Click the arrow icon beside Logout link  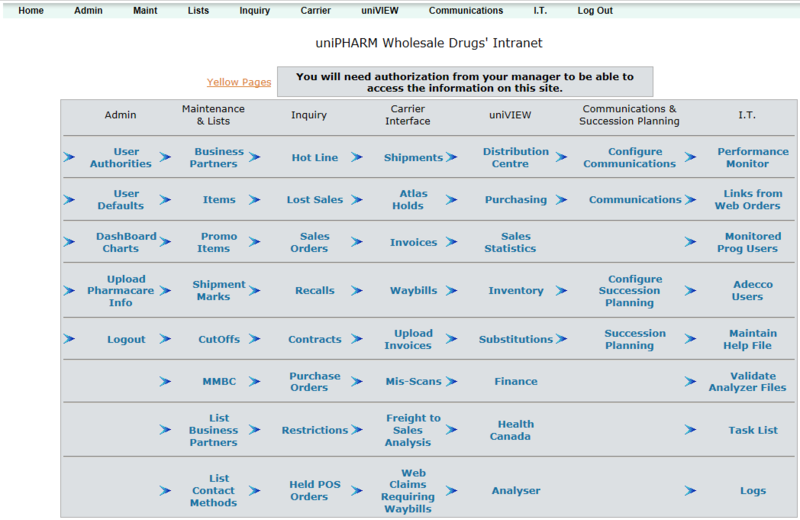(69, 339)
